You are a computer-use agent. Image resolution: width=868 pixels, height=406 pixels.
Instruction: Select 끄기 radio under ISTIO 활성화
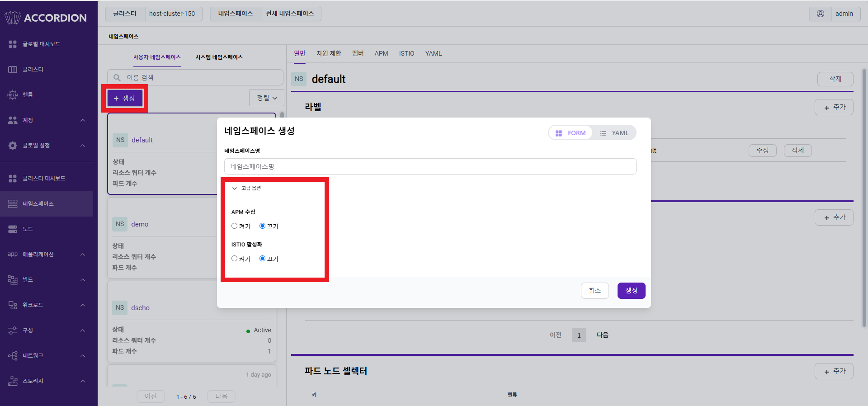(x=262, y=259)
